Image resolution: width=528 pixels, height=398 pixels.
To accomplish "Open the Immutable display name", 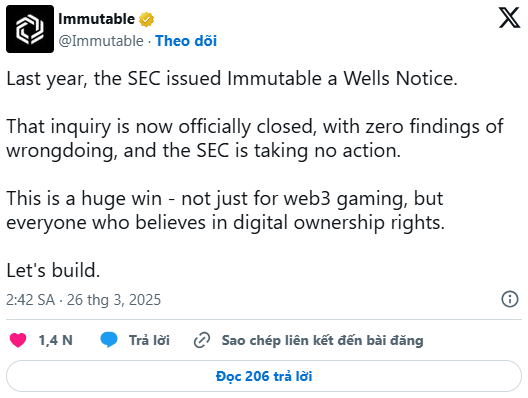I will click(x=96, y=19).
